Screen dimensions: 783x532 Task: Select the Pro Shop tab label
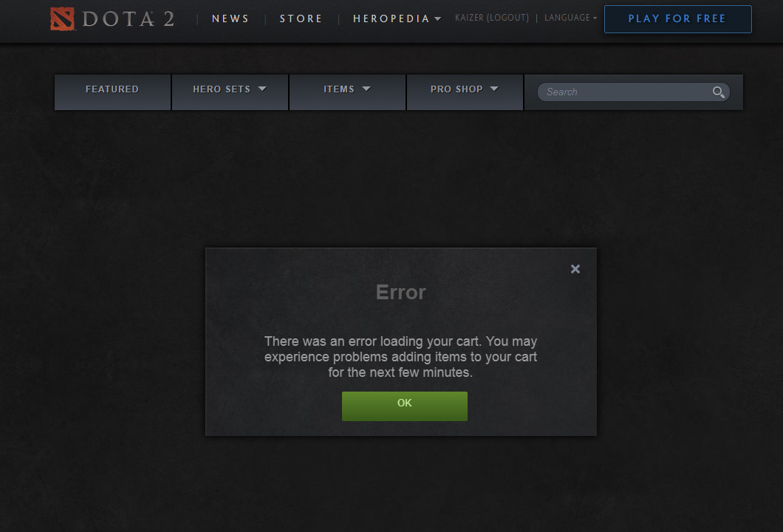457,89
